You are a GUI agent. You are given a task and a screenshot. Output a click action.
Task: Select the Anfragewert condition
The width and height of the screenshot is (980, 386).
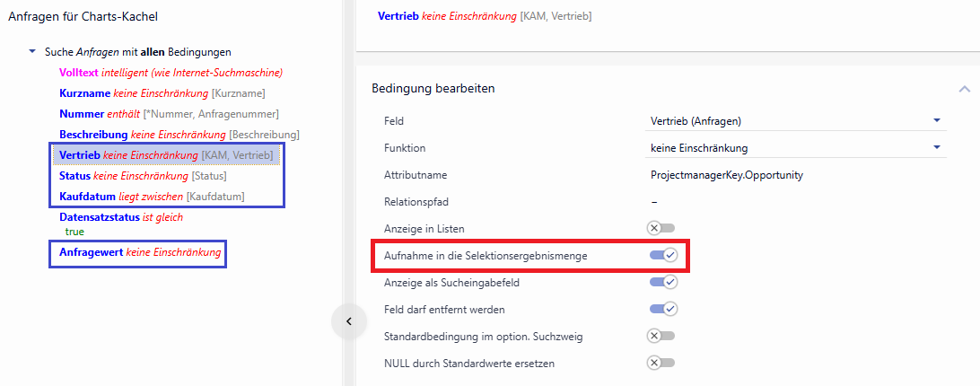pyautogui.click(x=92, y=253)
